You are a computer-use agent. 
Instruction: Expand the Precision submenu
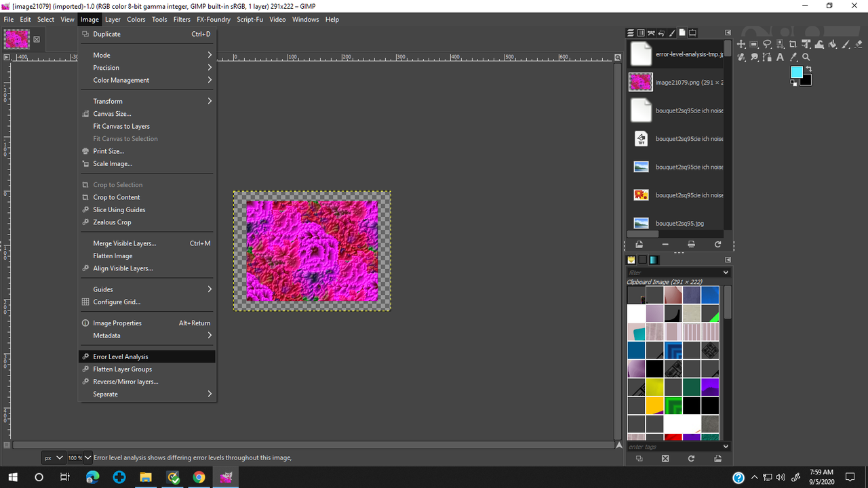click(147, 68)
